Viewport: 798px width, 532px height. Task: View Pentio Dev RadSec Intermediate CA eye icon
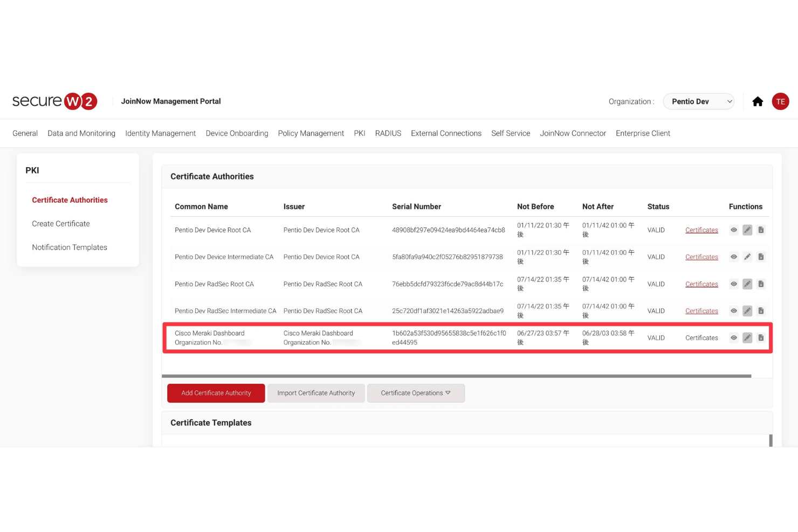pyautogui.click(x=733, y=311)
